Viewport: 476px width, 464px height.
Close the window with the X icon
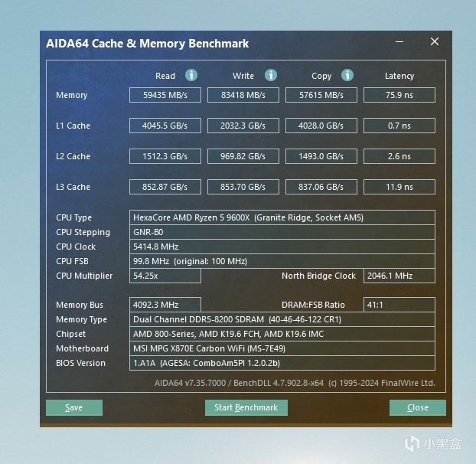tap(435, 41)
